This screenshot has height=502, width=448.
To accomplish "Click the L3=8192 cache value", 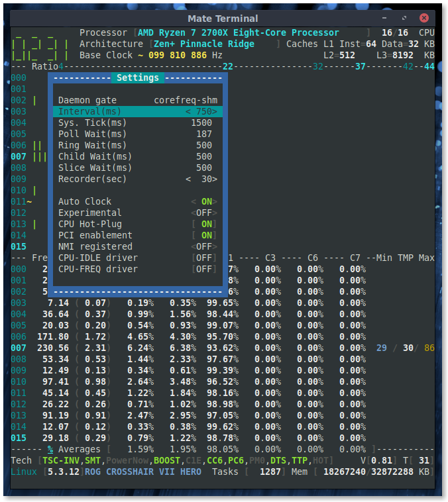I will (x=395, y=55).
